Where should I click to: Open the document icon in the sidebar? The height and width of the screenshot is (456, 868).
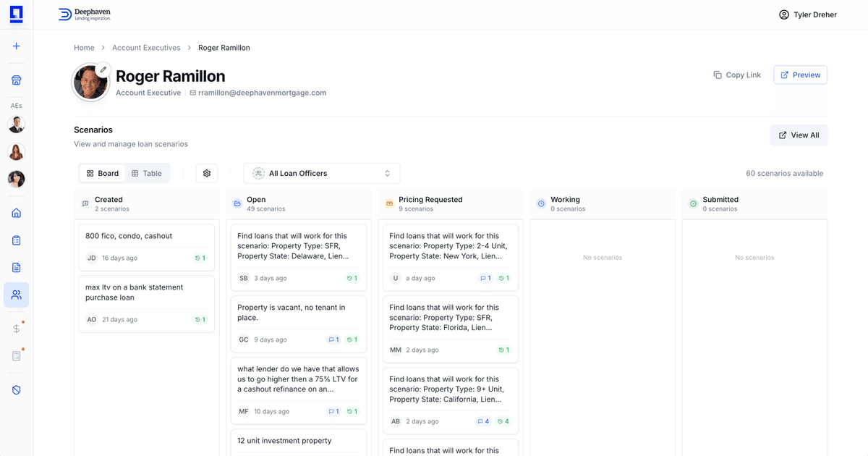point(16,268)
